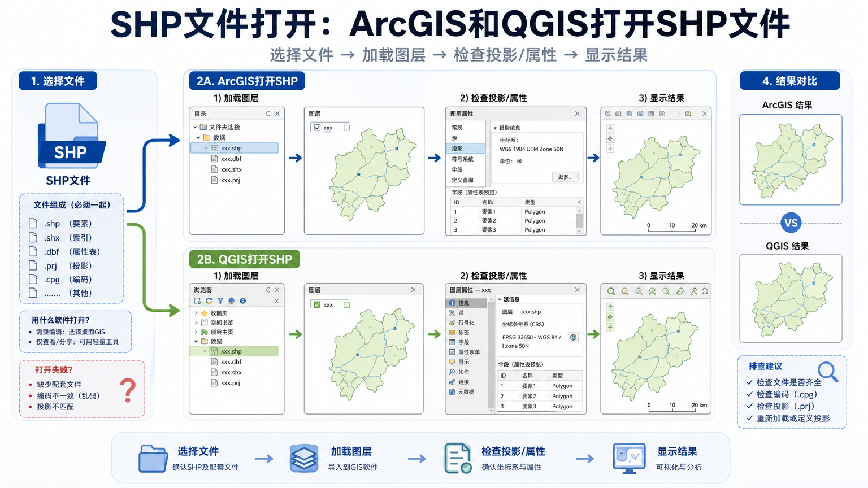This screenshot has width=868, height=488.
Task: Click star icon next to 收藏夹
Action: coord(205,313)
